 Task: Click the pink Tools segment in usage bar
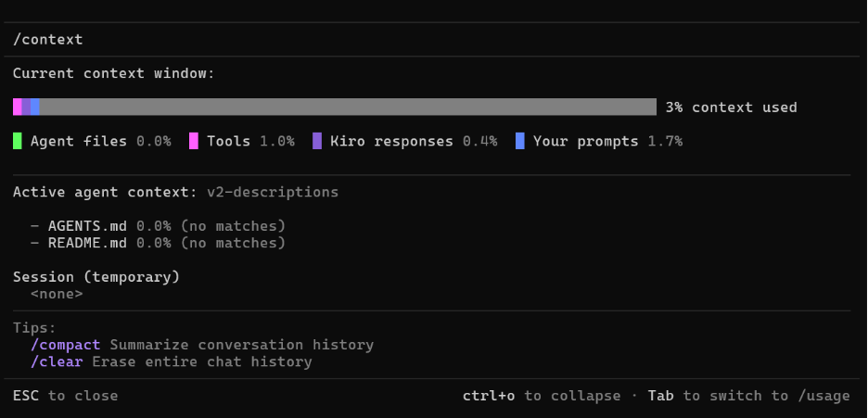coord(18,107)
